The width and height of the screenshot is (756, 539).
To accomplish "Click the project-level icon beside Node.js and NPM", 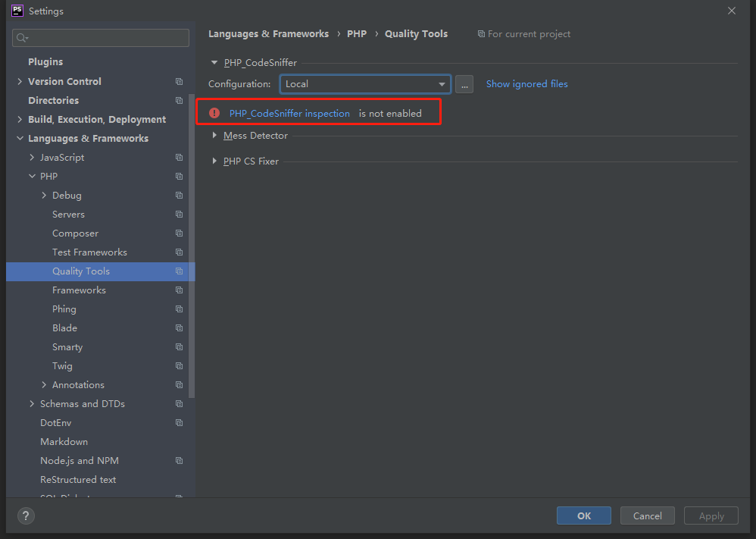I will point(180,461).
